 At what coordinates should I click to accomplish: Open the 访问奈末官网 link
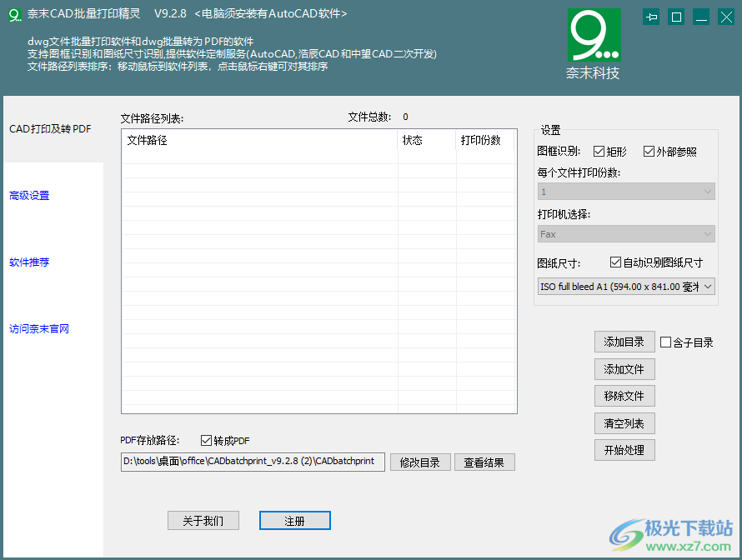coord(39,328)
